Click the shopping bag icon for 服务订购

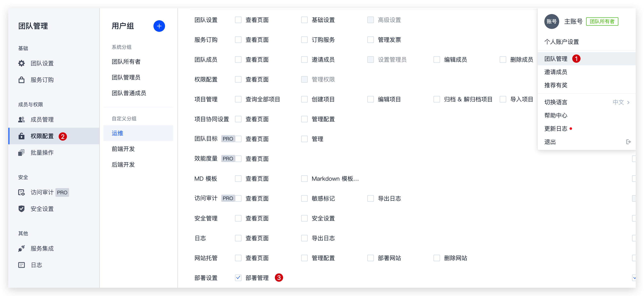22,80
